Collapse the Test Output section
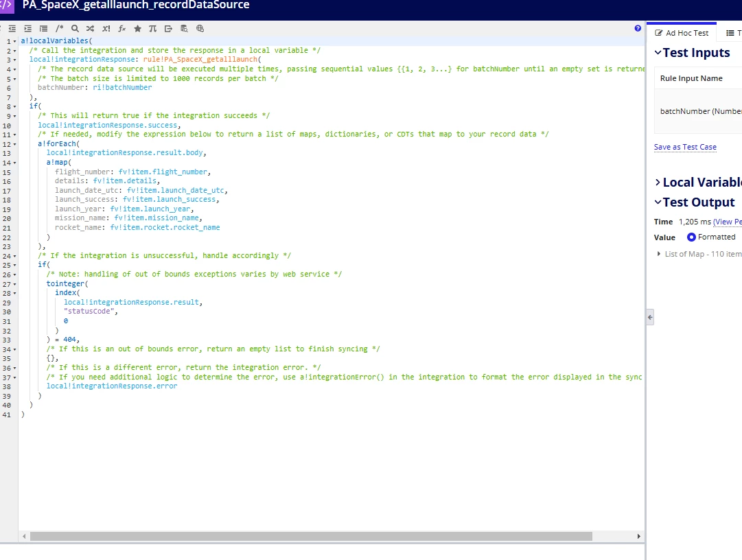Image resolution: width=742 pixels, height=560 pixels. pyautogui.click(x=658, y=202)
